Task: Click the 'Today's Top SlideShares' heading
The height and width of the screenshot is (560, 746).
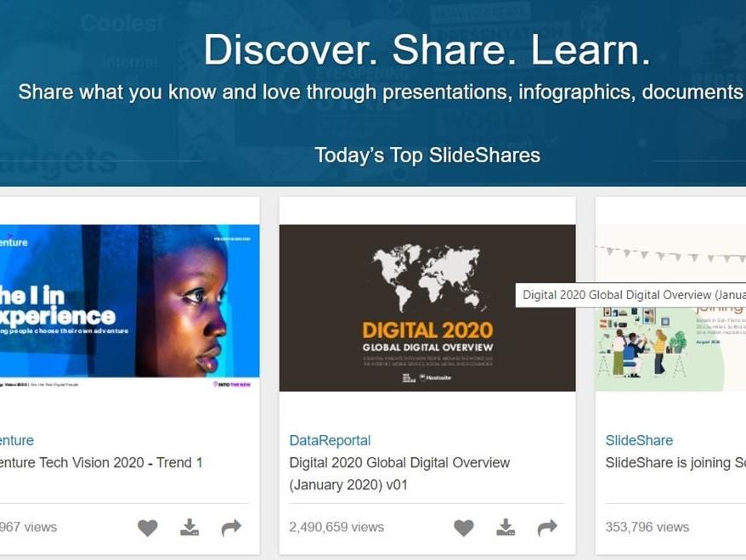Action: 427,156
